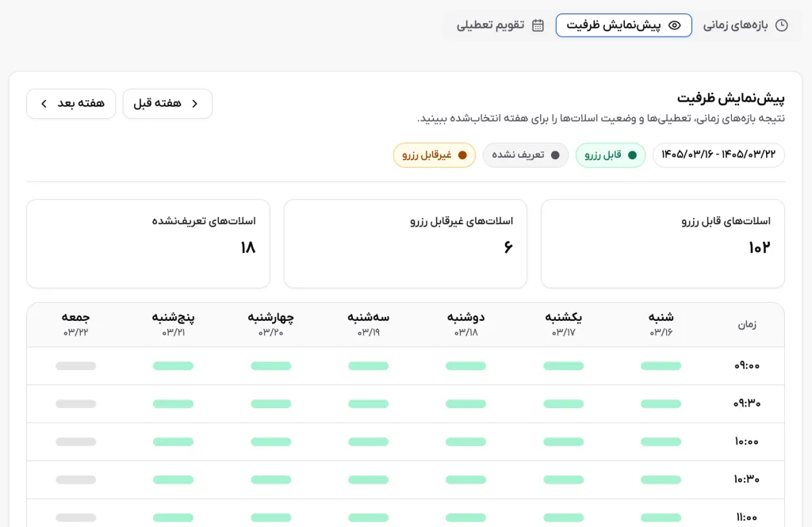Click the clock icon beside بازه‌های زمانی
812x527 pixels.
coord(781,25)
